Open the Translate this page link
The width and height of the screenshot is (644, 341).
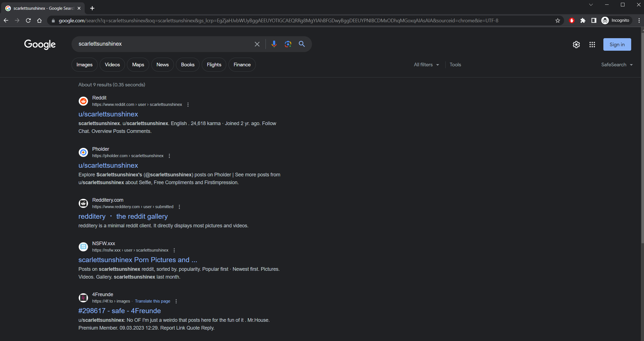(152, 301)
